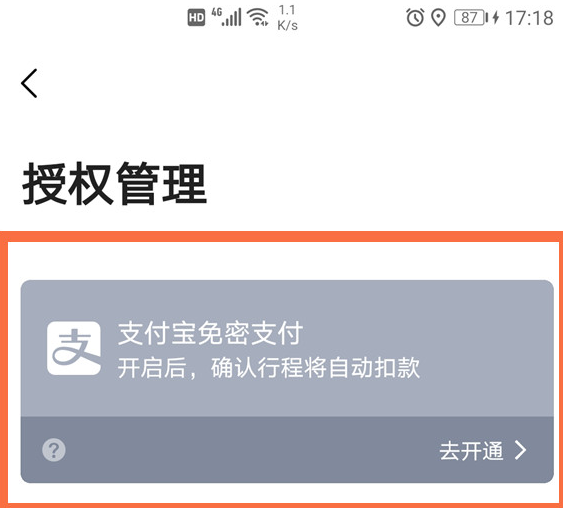Viewport: 563px width, 508px height.
Task: Tap the 授权管理 page heading
Action: pos(115,183)
